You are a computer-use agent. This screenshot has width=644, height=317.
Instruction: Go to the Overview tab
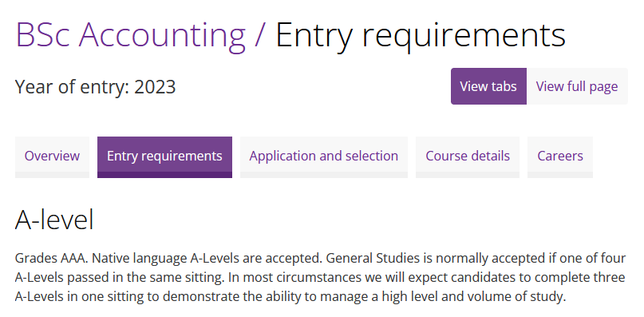pos(52,157)
